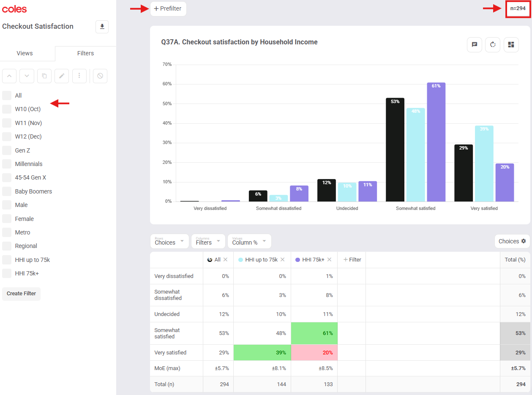Tick the HHI up to 75k checkbox
The height and width of the screenshot is (395, 532).
click(7, 260)
